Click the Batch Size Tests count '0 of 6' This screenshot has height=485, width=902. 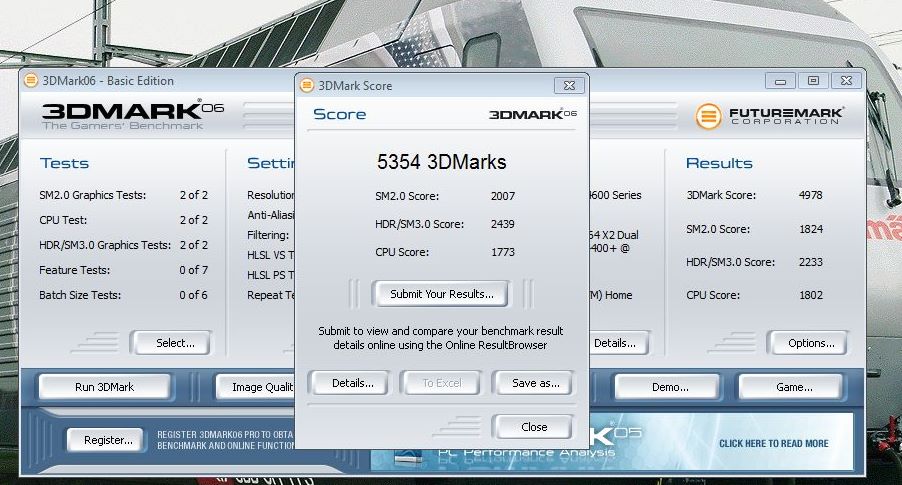(193, 295)
